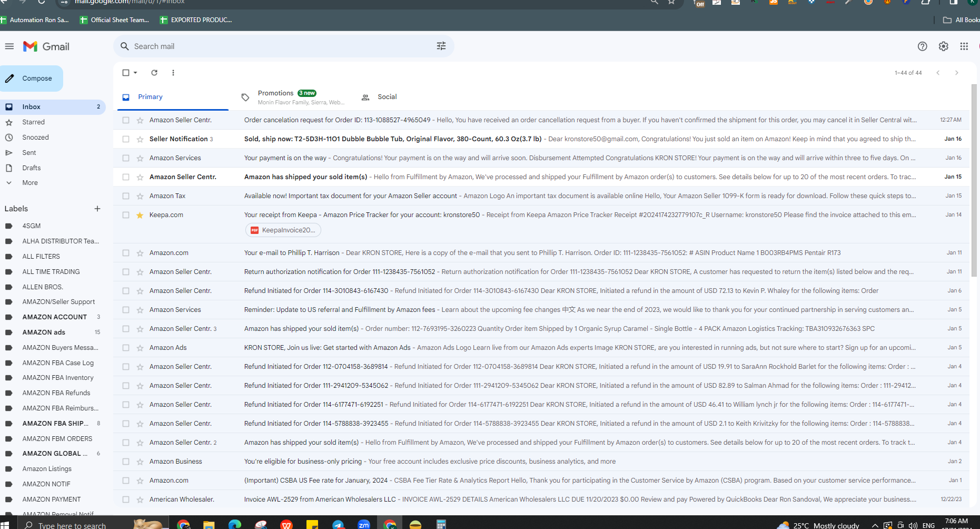Star the Amazon Ads email
The image size is (980, 529).
(140, 348)
